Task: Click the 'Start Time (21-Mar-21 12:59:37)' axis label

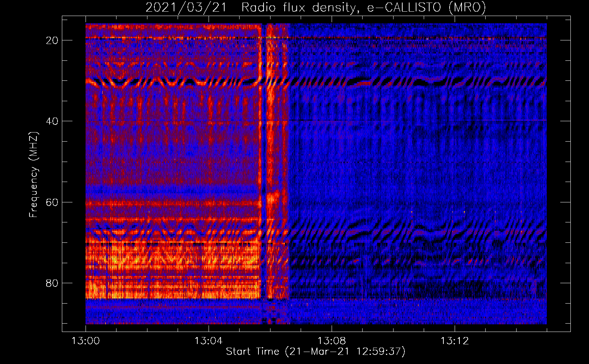Action: tap(316, 352)
